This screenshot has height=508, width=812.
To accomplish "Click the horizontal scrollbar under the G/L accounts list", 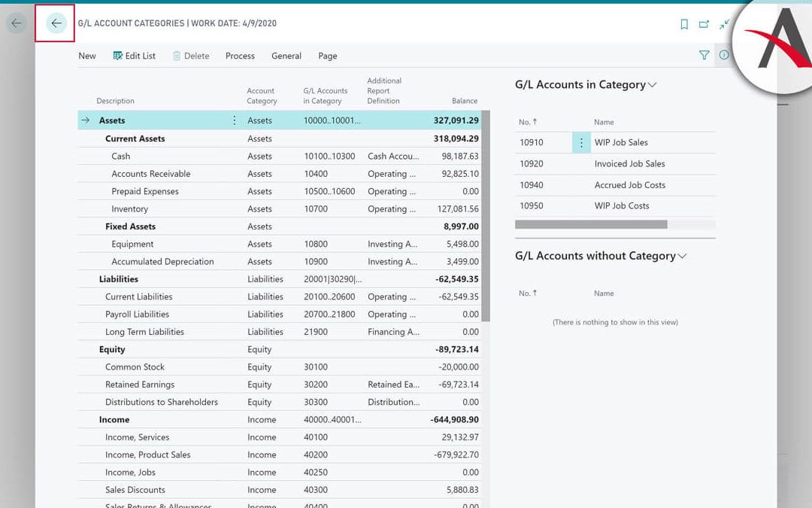I will click(591, 224).
